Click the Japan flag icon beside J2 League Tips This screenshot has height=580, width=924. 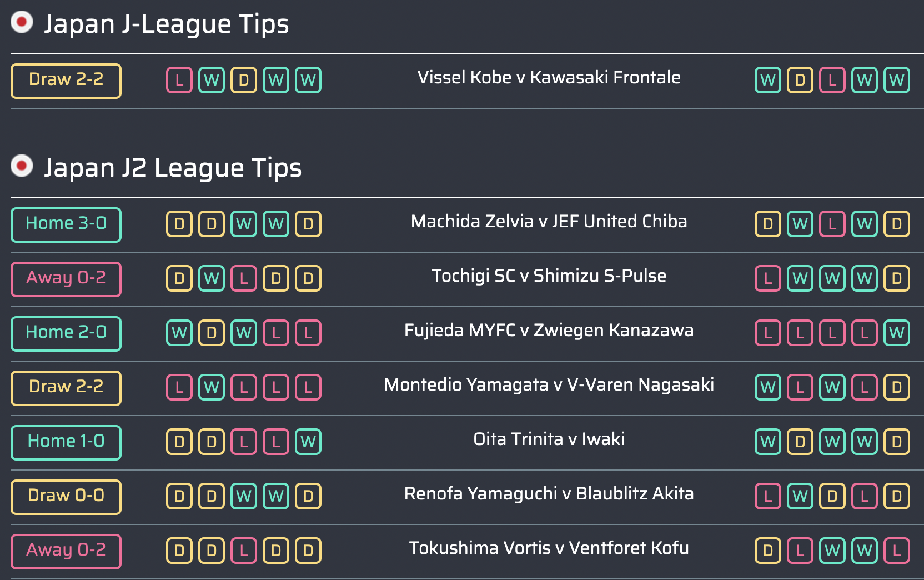coord(22,166)
